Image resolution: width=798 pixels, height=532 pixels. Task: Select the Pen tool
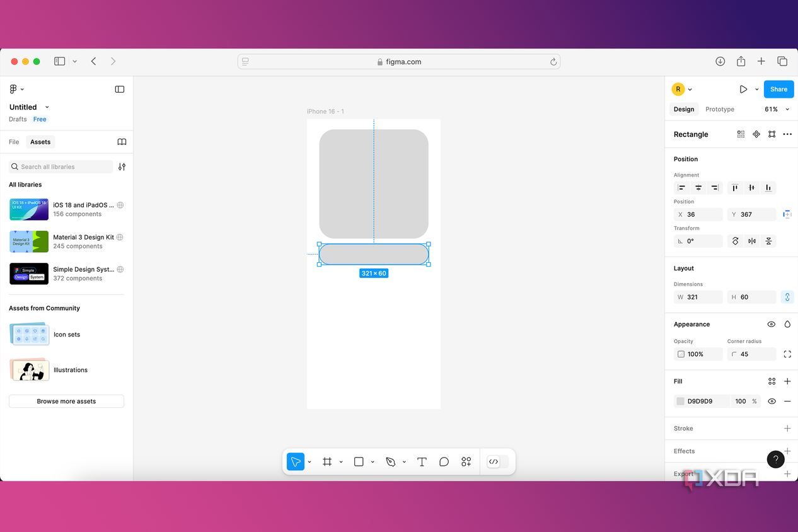390,461
